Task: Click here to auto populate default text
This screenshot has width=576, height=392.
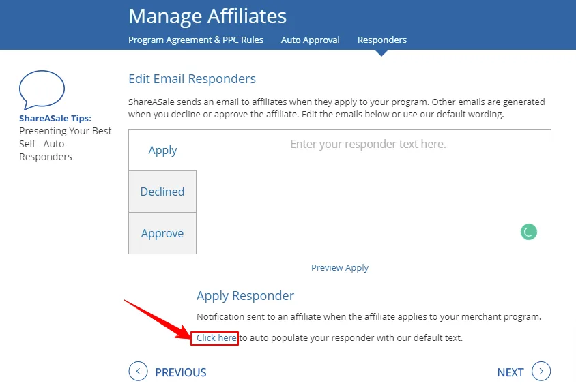Action: point(216,337)
